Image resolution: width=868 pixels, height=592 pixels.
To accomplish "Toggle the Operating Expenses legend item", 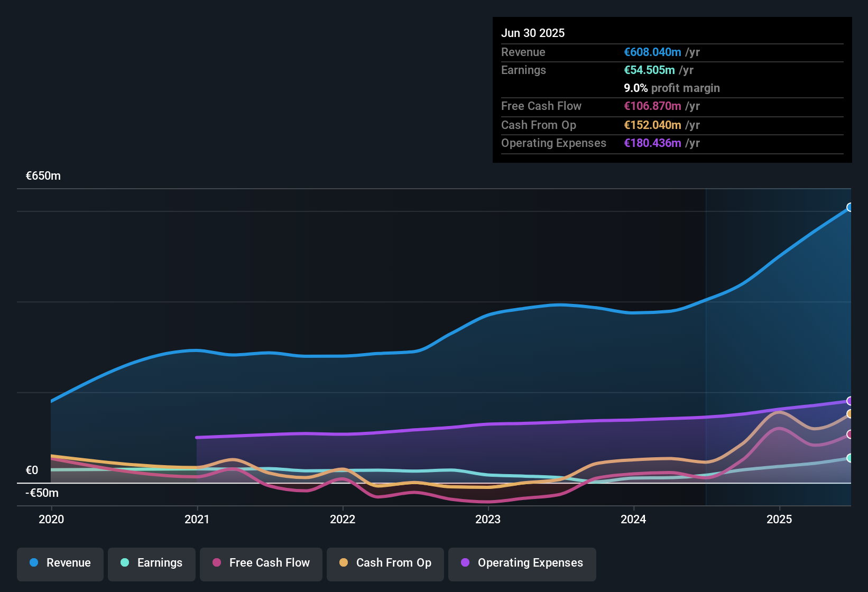I will (522, 563).
